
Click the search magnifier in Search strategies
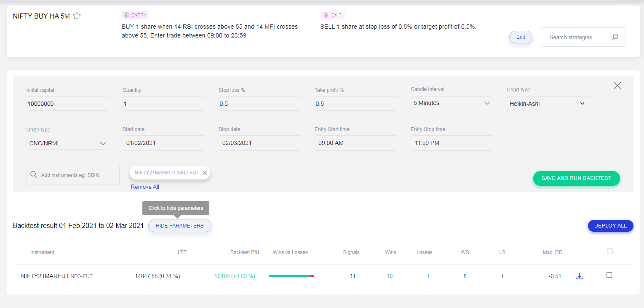point(615,37)
